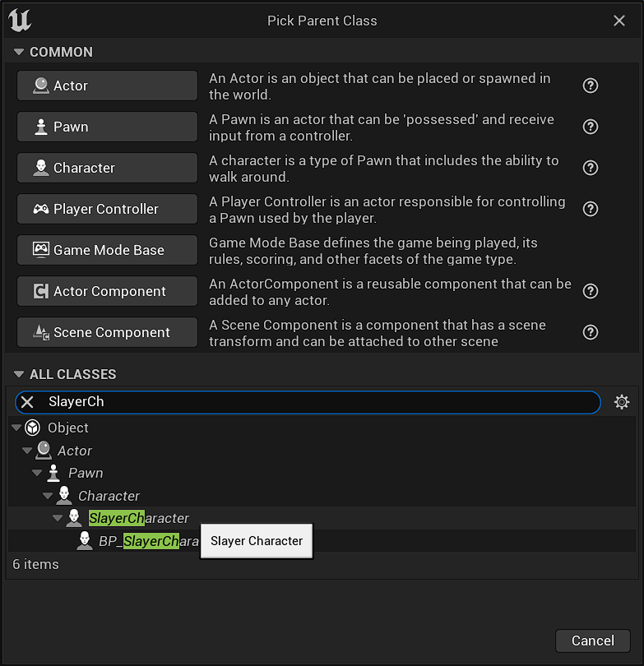Select the Actor parent class button
The width and height of the screenshot is (644, 666).
click(107, 86)
